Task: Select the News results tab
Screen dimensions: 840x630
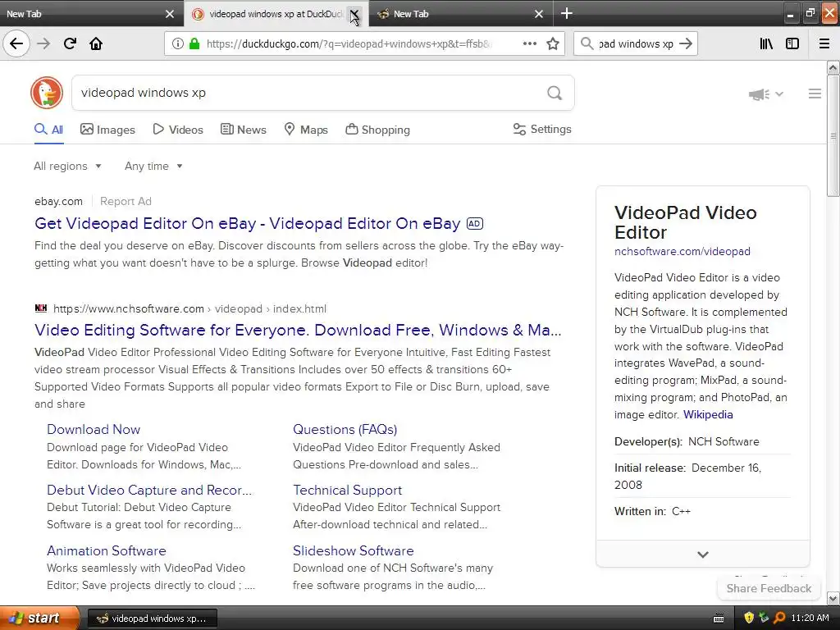Action: 243,130
